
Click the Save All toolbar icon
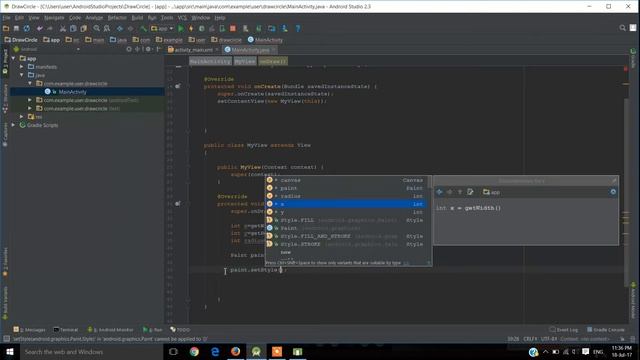point(16,29)
